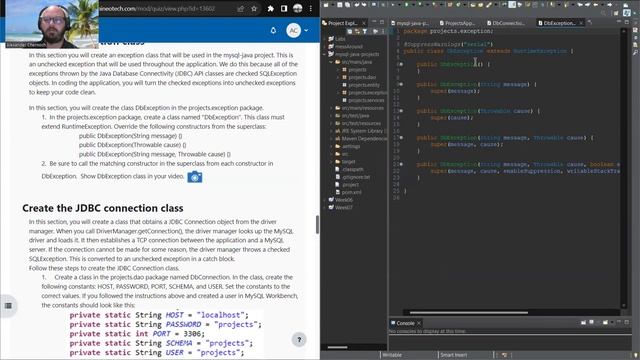Click the AC profile avatar button
Viewport: 640px width, 360px height.
293,30
